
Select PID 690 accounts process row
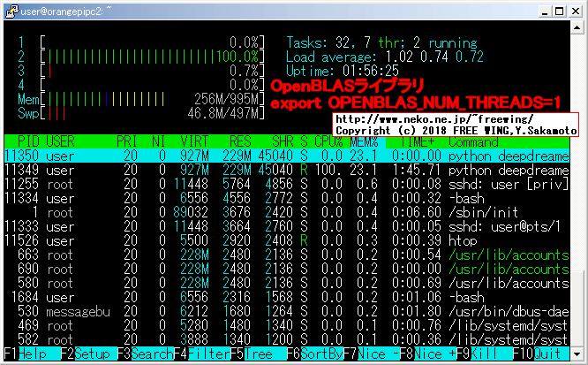click(x=287, y=269)
